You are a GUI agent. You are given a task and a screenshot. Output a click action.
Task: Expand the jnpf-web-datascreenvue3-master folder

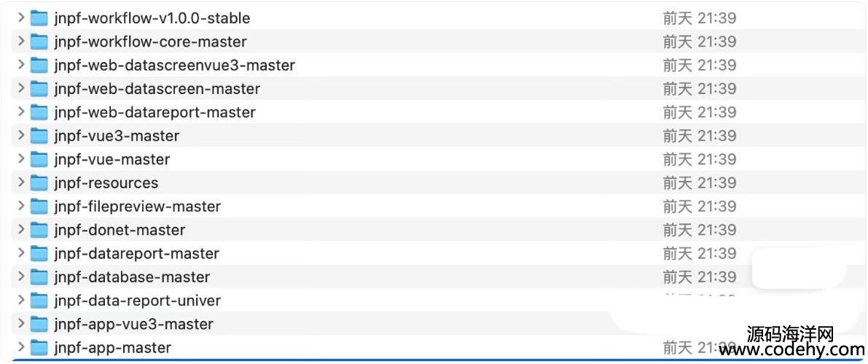pos(21,65)
